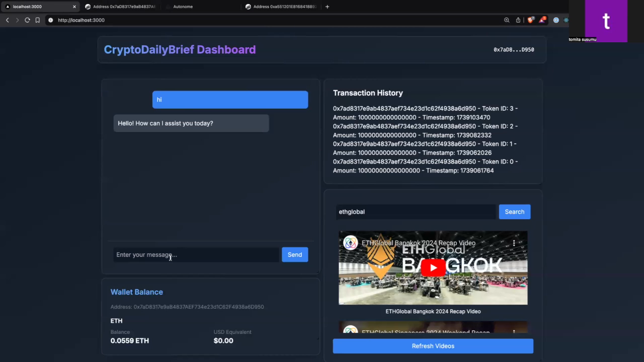The image size is (644, 362).
Task: Click the bookmark icon in toolbar
Action: click(x=37, y=20)
